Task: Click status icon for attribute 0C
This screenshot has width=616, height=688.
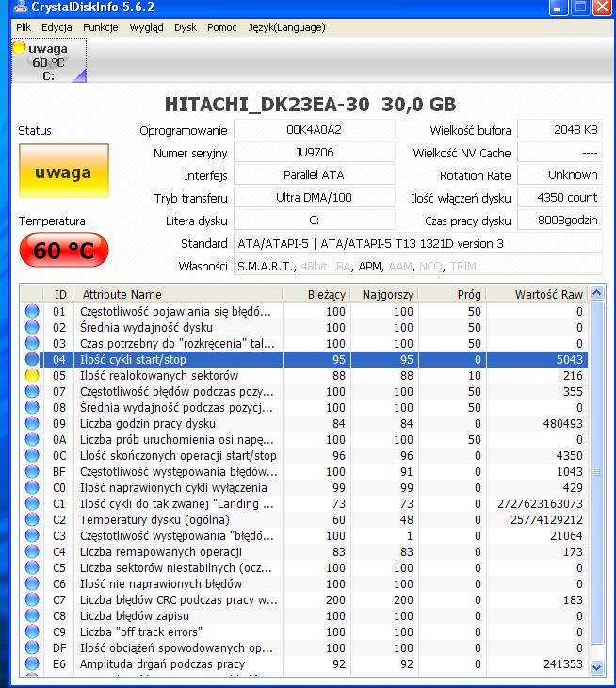Action: click(32, 455)
